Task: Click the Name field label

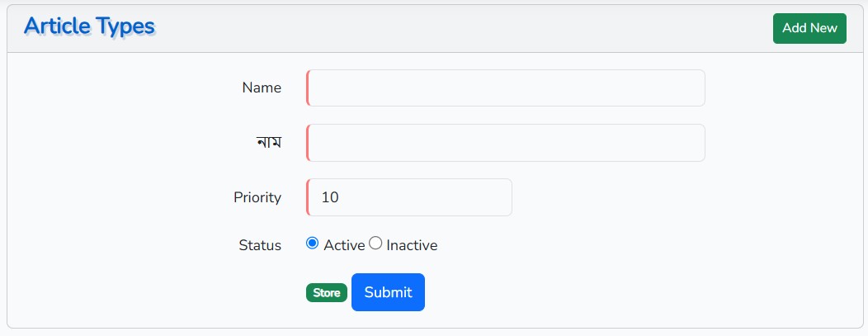Action: [262, 88]
